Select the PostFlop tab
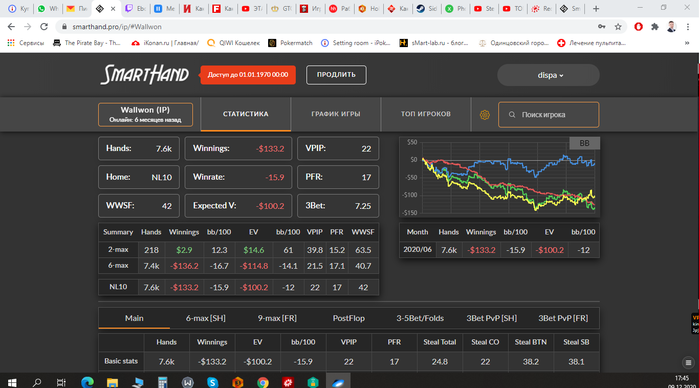 point(349,318)
